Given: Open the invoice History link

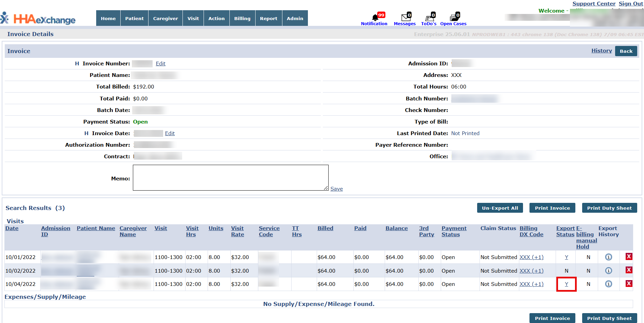Looking at the screenshot, I should [x=602, y=51].
